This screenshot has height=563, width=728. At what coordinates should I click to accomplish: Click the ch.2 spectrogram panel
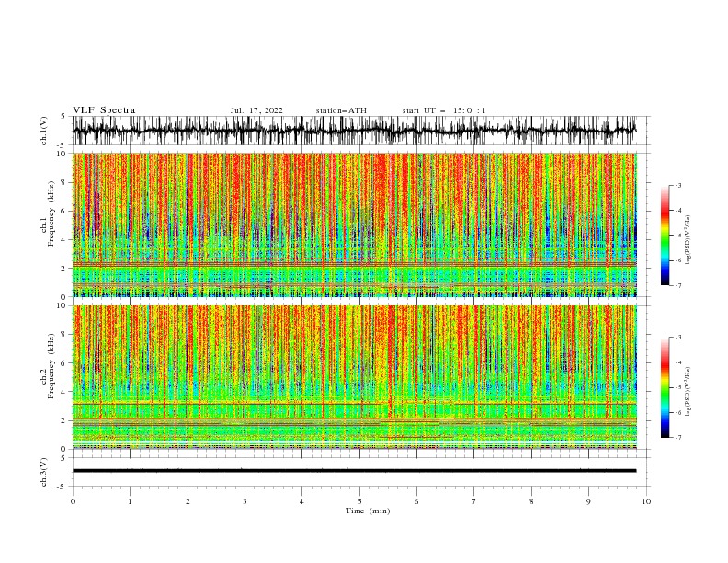point(354,377)
